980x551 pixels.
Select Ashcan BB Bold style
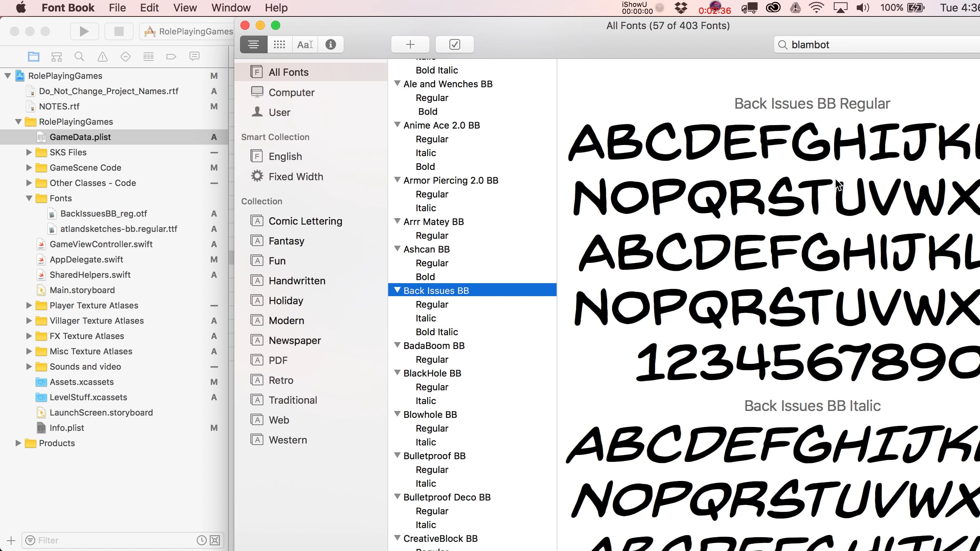(x=472, y=277)
